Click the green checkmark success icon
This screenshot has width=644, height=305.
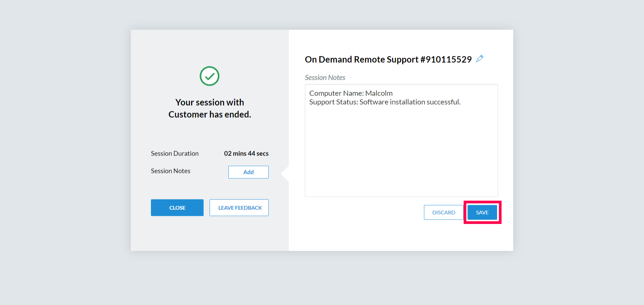tap(210, 76)
